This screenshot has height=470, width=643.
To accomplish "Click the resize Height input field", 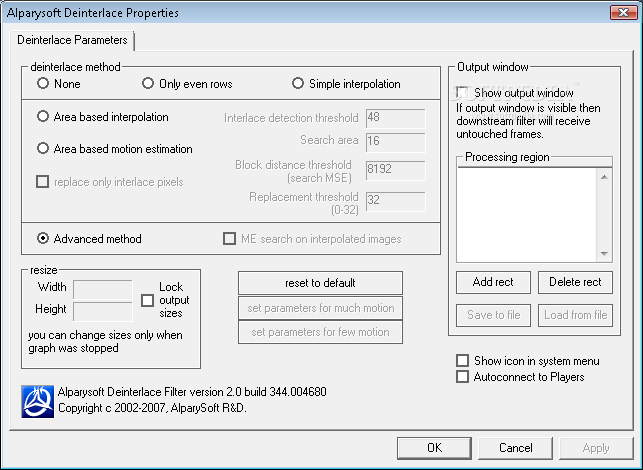I will click(x=103, y=311).
